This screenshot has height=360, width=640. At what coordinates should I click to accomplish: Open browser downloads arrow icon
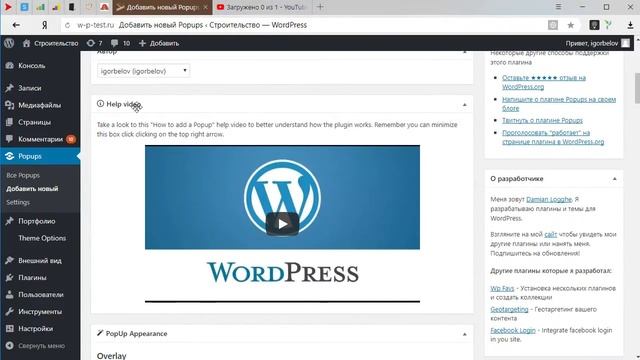(x=630, y=25)
